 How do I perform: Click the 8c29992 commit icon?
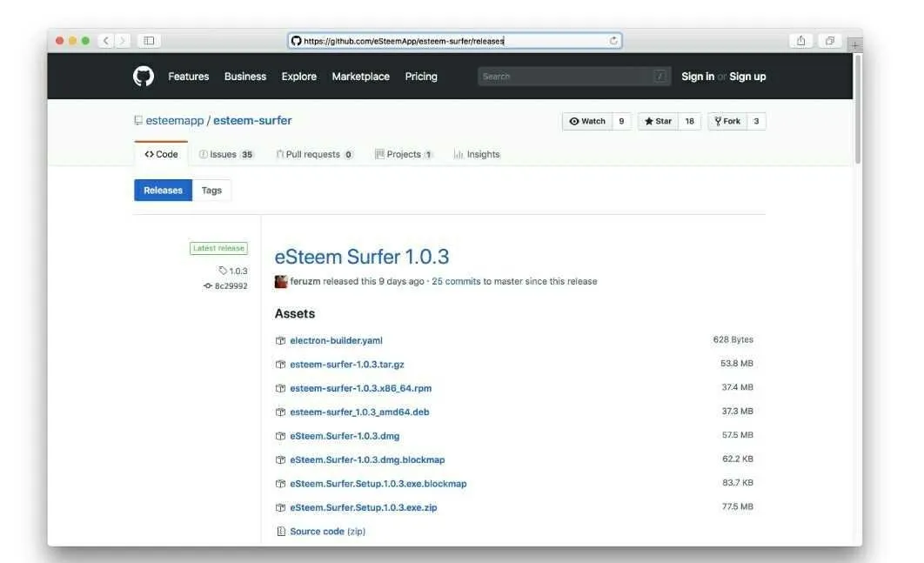point(207,286)
